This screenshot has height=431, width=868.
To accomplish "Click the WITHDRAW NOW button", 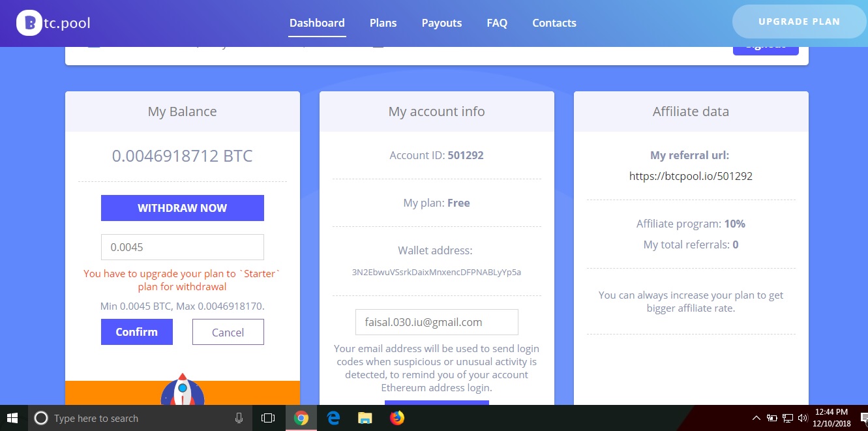I will (x=183, y=208).
